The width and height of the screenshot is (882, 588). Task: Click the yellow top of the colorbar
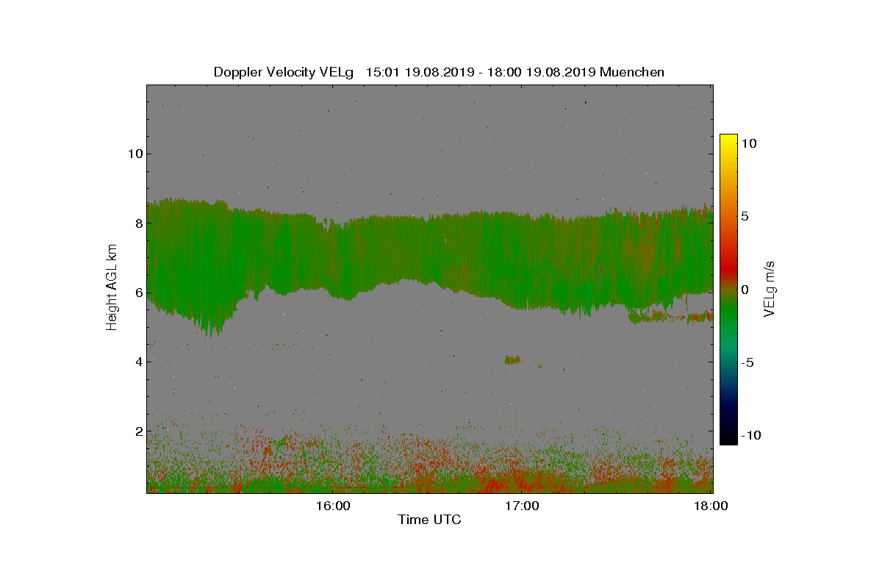click(728, 141)
